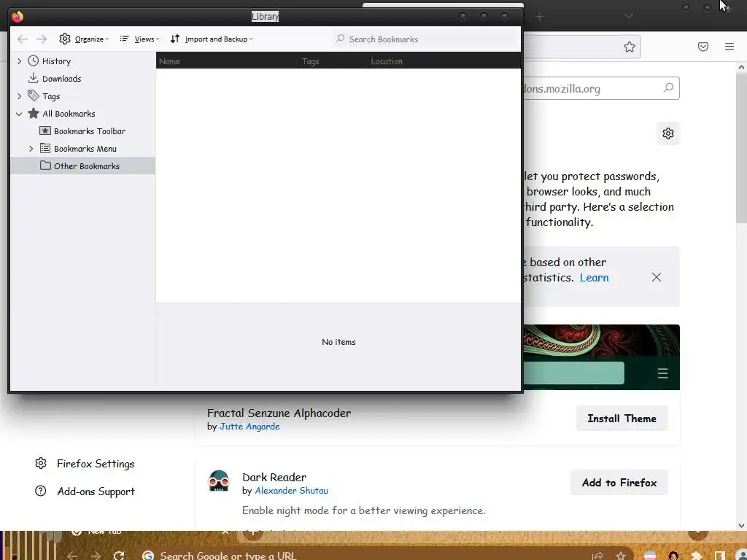
Task: Open the Firefox list all tabs chevron
Action: click(629, 16)
